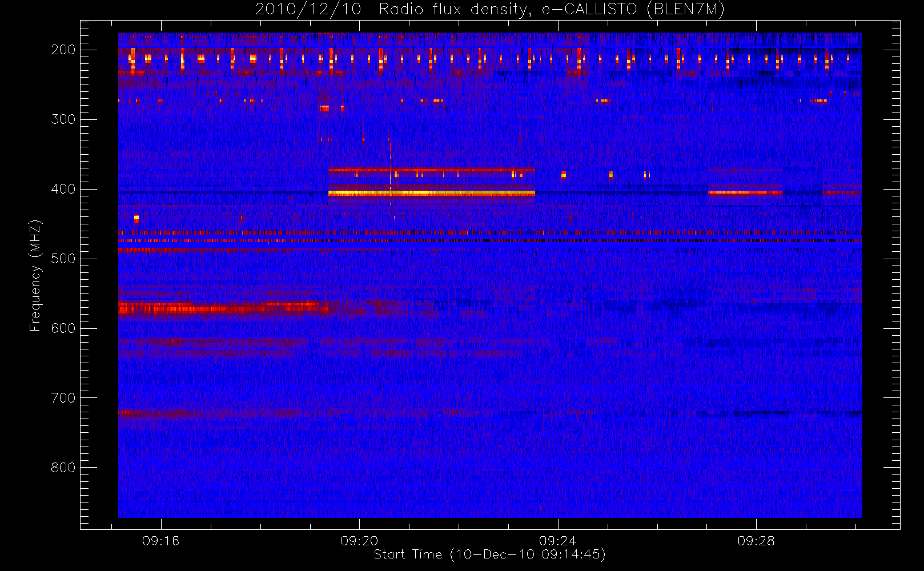This screenshot has height=571, width=924.
Task: Click the 700 frequency tick label
Action: pyautogui.click(x=63, y=398)
